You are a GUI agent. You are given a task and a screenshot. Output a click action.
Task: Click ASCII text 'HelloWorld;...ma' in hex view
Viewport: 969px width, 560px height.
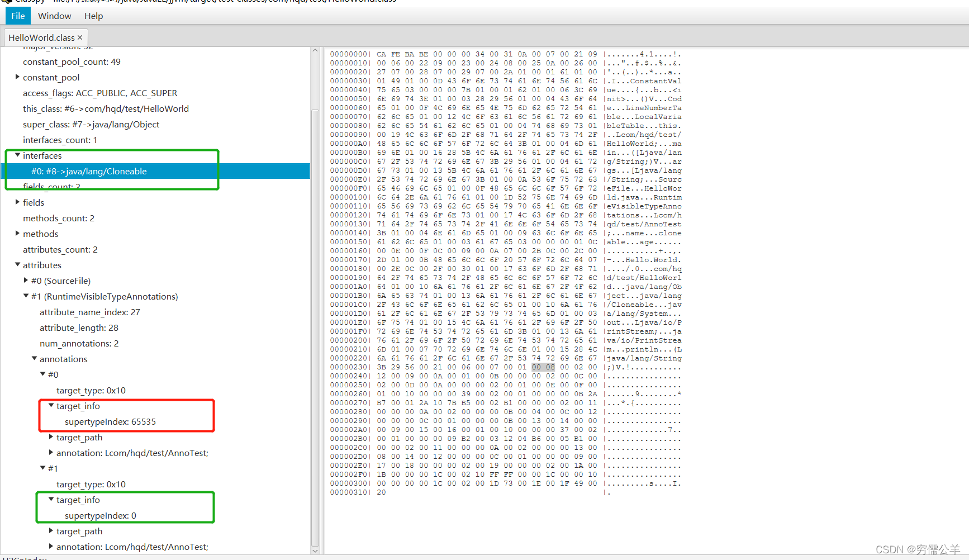(644, 144)
